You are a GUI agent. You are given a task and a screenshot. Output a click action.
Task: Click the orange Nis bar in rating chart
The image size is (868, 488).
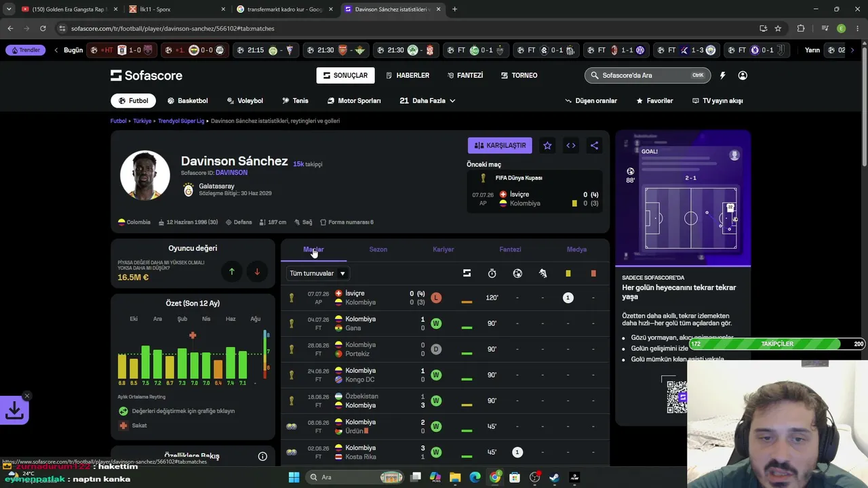218,369
